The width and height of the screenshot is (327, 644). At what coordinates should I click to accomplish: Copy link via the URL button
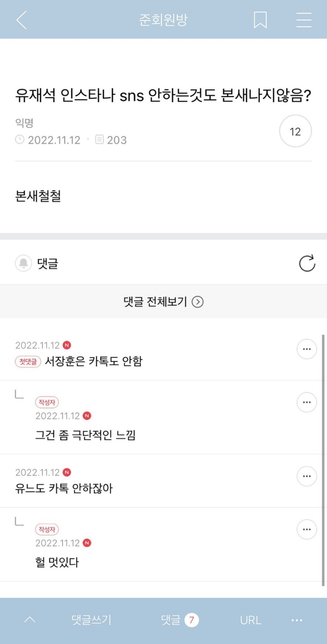pyautogui.click(x=251, y=620)
